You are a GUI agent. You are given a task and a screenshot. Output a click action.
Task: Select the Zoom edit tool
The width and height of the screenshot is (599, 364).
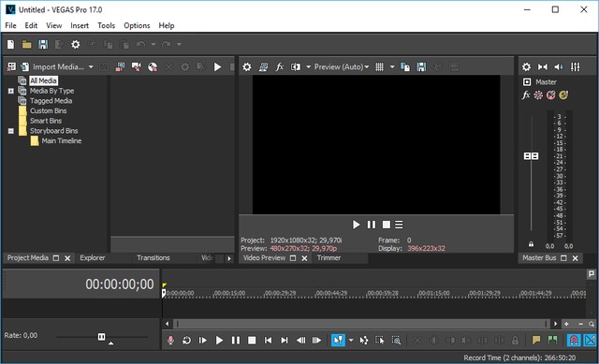(x=396, y=340)
